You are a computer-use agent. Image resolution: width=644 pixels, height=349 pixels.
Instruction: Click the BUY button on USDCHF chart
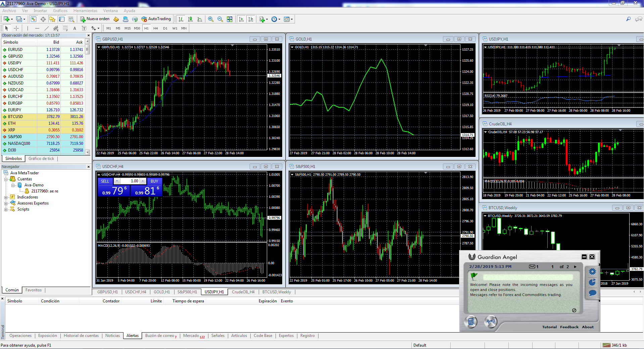(x=154, y=181)
